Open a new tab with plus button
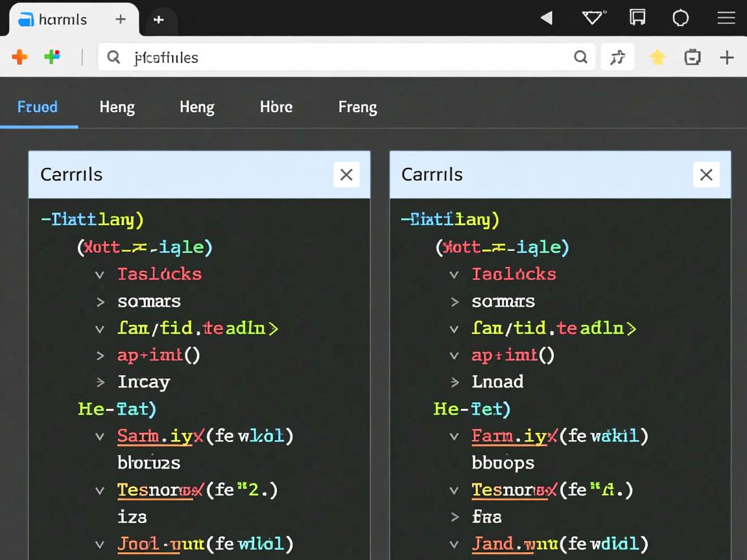 (158, 19)
